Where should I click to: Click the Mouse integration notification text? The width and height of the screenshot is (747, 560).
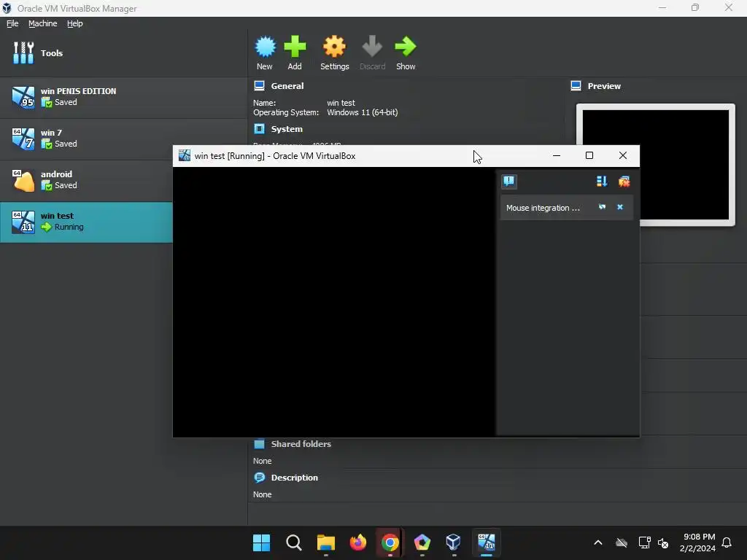[x=543, y=208]
